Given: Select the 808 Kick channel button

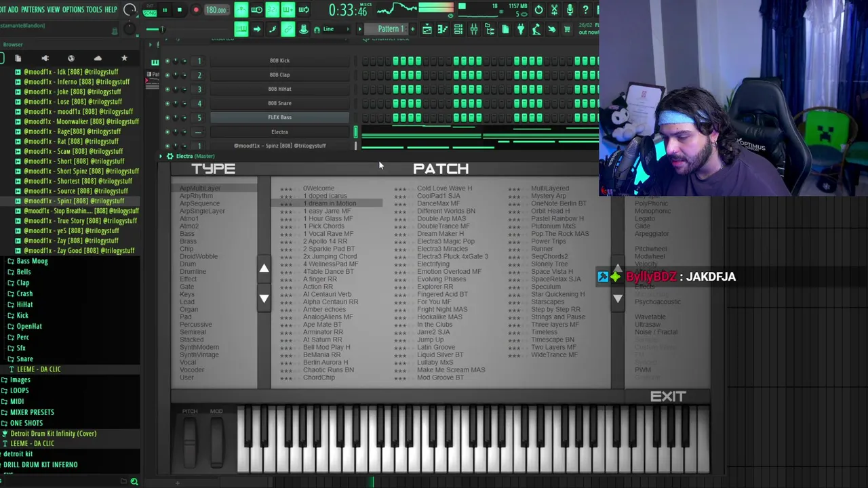Looking at the screenshot, I should click(x=279, y=61).
